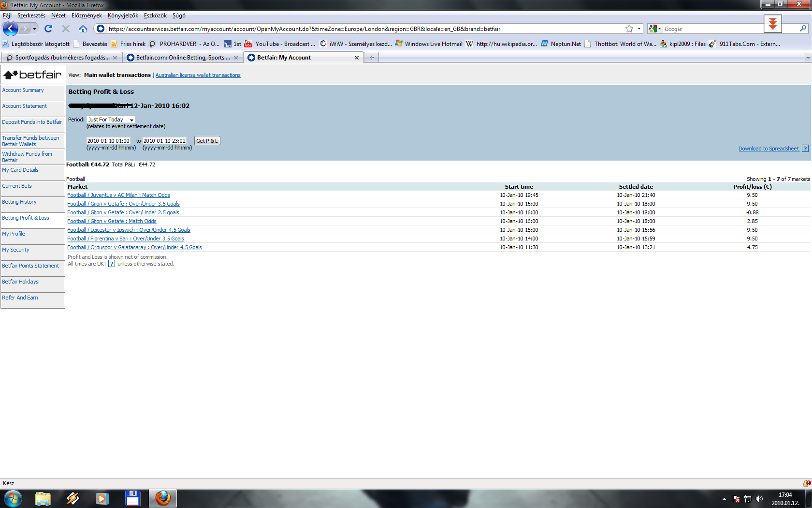Open the list all tabs dropdown

808,58
